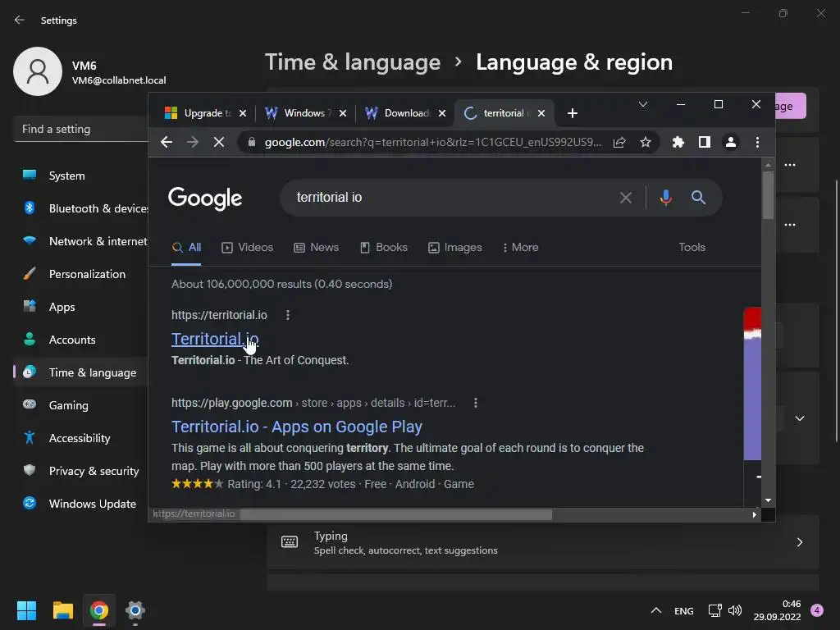Start voice search with microphone icon
The width and height of the screenshot is (840, 630).
[665, 198]
